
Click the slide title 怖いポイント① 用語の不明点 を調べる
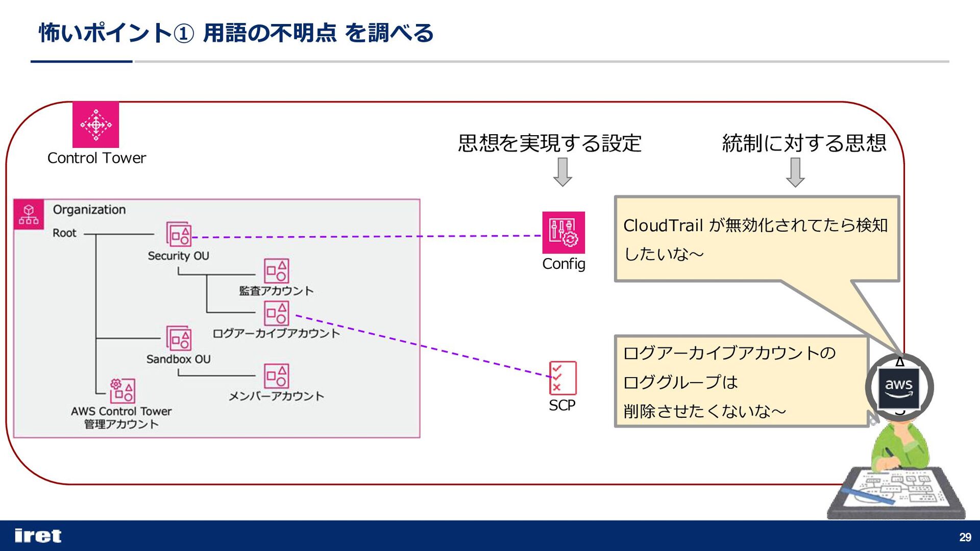[236, 33]
